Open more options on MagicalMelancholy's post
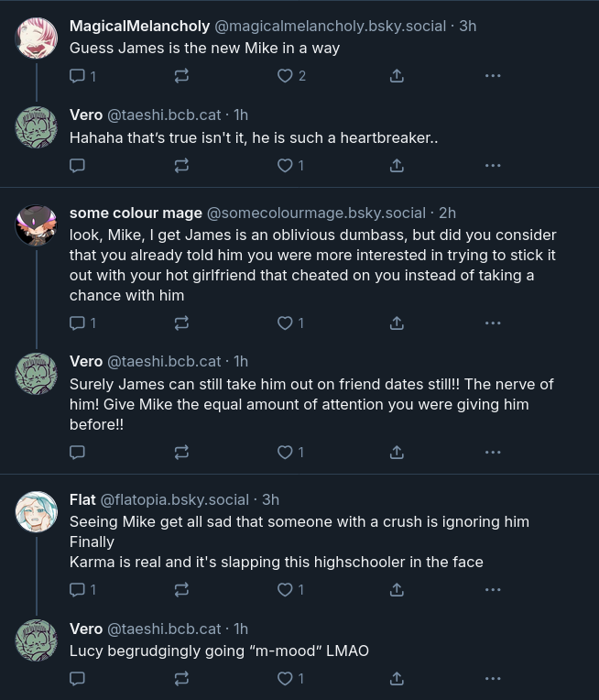 [493, 76]
